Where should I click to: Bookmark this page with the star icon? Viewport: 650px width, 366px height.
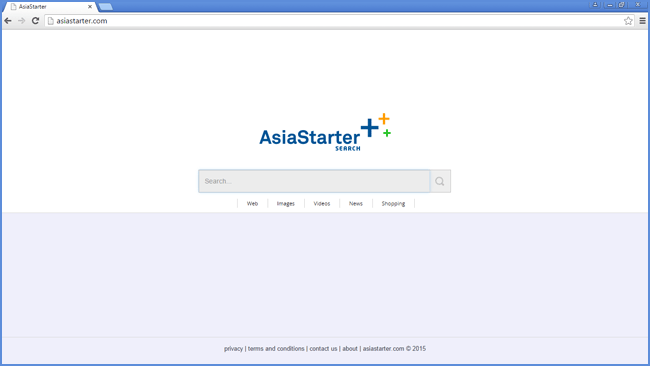point(628,21)
